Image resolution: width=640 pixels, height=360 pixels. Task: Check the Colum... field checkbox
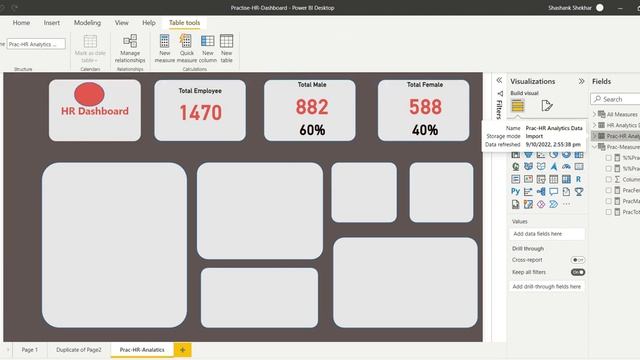click(609, 179)
